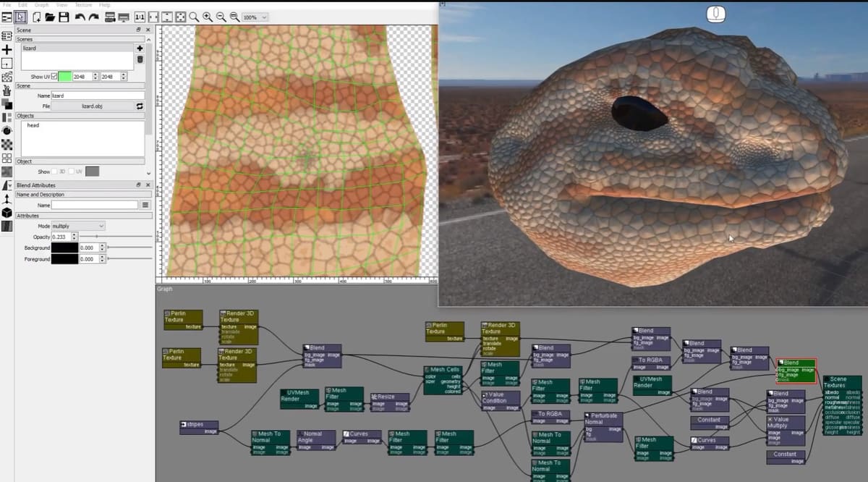The height and width of the screenshot is (482, 868).
Task: Open a file with folder icon
Action: [x=50, y=17]
